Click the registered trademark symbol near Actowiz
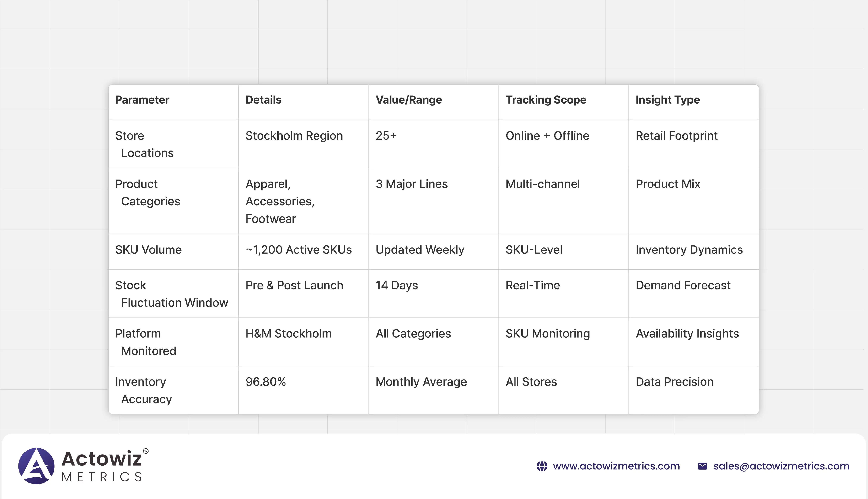 146,451
